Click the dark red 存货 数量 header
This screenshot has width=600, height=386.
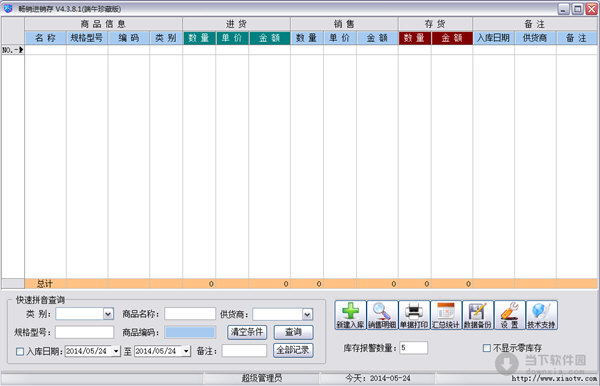(x=414, y=38)
